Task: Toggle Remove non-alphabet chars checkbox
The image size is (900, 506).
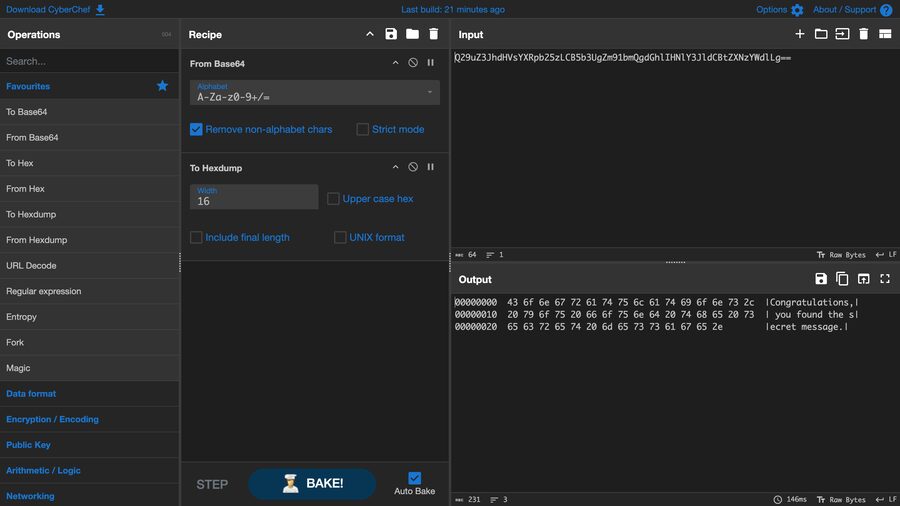Action: point(196,129)
